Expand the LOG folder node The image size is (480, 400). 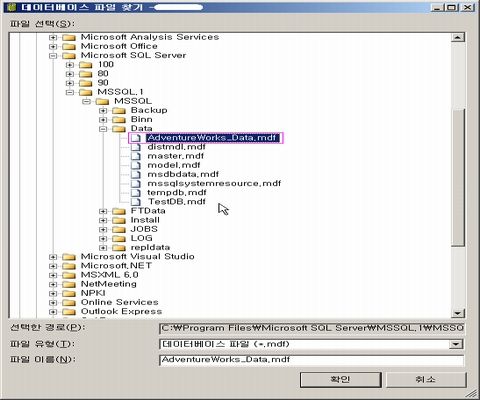pos(103,239)
